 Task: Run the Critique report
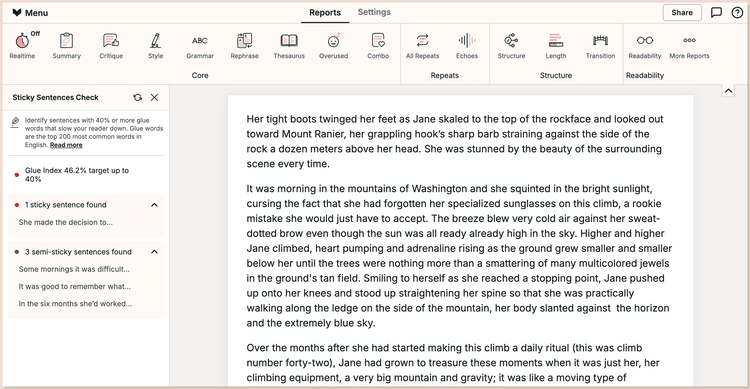[111, 45]
